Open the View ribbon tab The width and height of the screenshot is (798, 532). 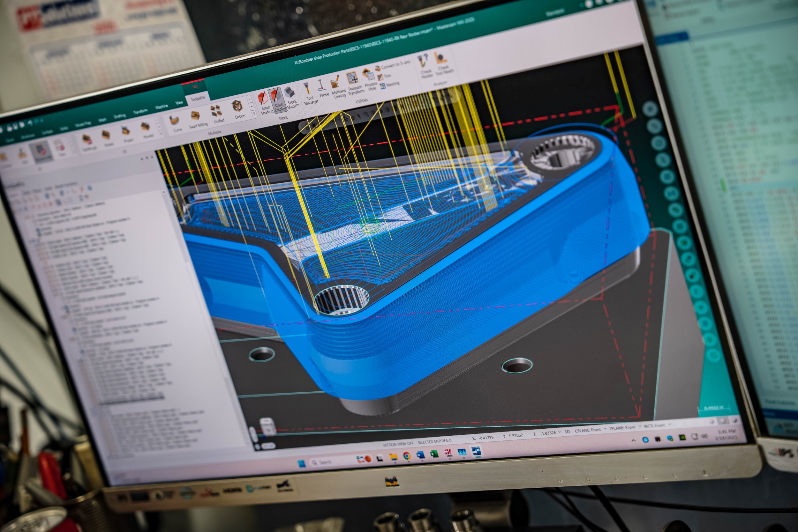point(179,102)
